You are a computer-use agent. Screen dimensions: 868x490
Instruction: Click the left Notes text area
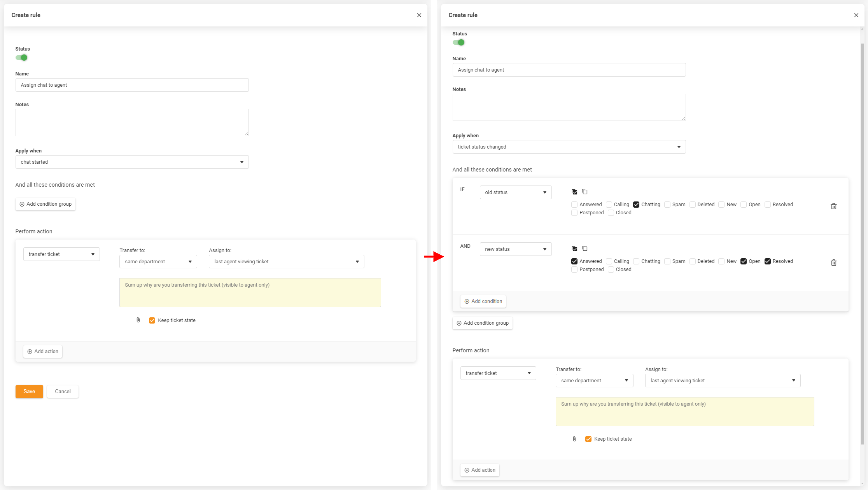click(x=132, y=122)
